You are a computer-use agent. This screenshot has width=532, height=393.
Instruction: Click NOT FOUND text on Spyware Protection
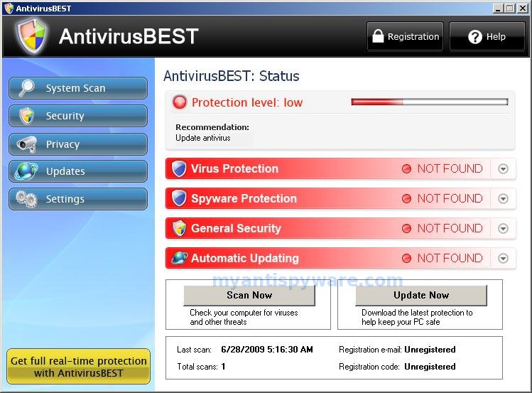click(450, 198)
